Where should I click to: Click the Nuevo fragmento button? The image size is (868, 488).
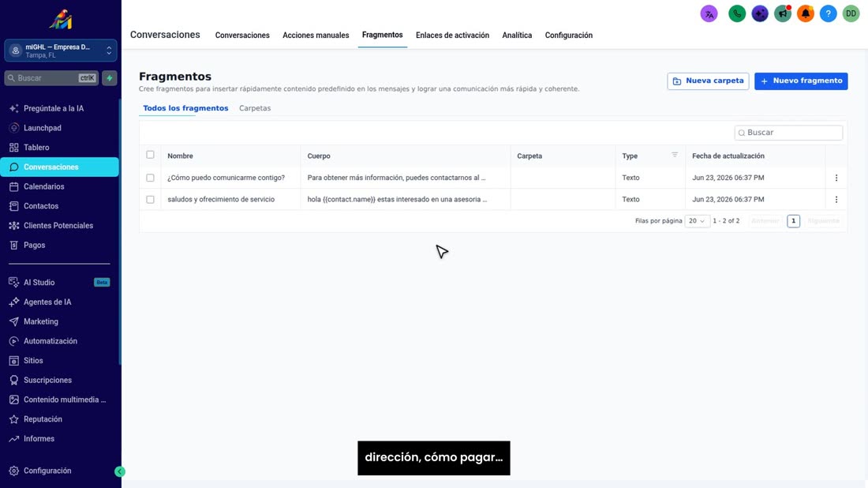[800, 81]
